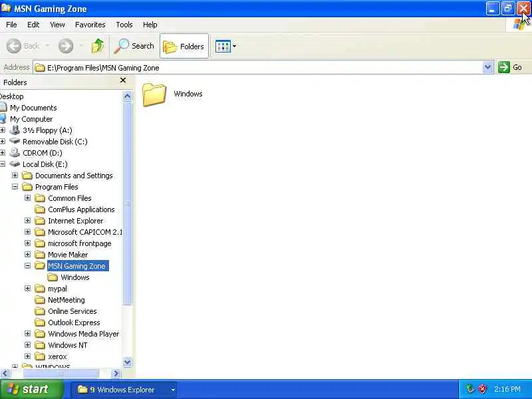Close the Folders pane

pos(123,80)
